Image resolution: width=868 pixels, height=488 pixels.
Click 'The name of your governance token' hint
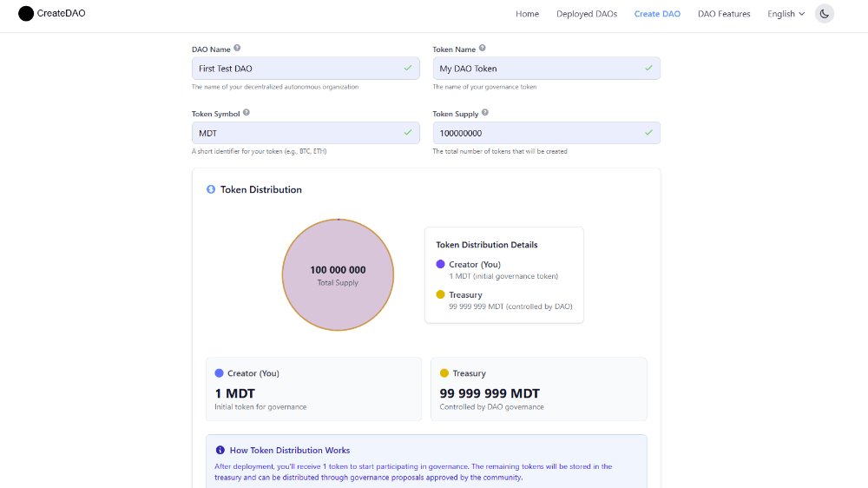click(x=484, y=87)
